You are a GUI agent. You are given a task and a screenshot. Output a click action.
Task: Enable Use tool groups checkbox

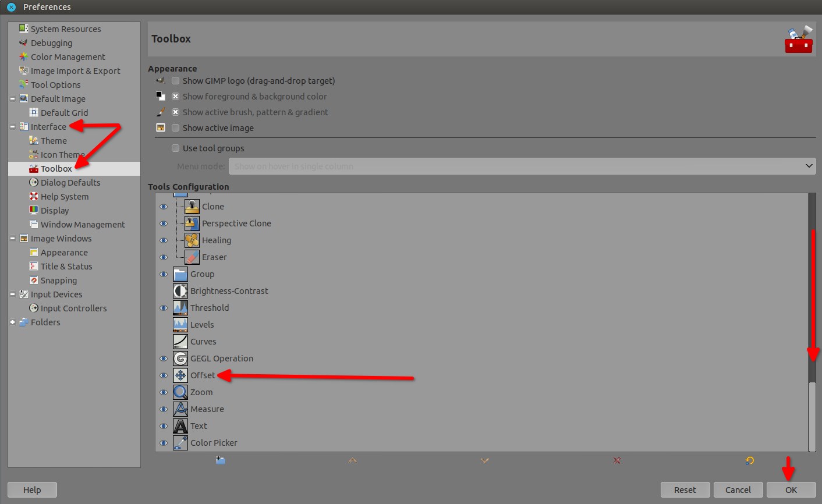pyautogui.click(x=175, y=148)
